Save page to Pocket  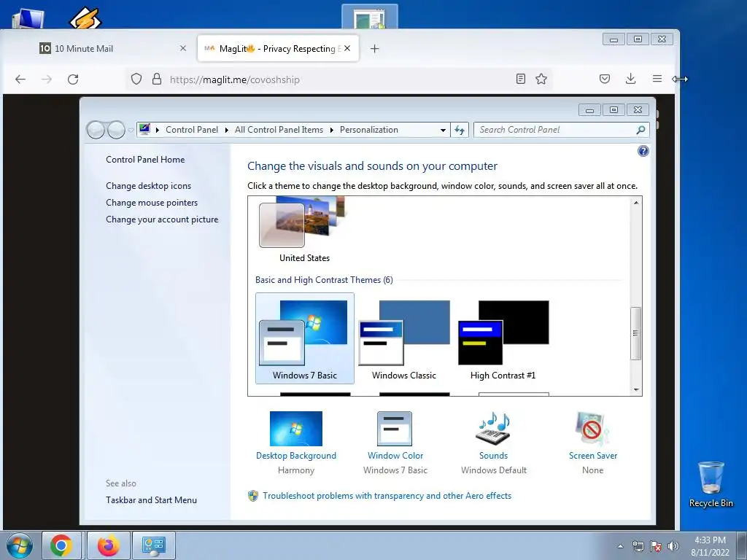pyautogui.click(x=605, y=79)
